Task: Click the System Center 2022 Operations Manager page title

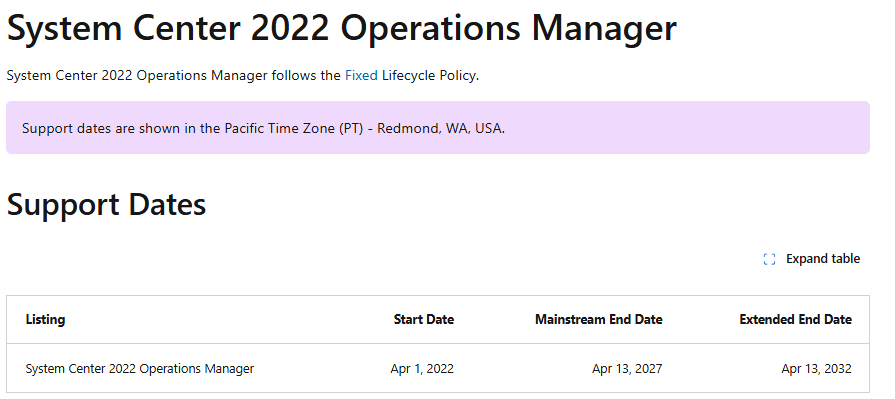Action: point(341,28)
